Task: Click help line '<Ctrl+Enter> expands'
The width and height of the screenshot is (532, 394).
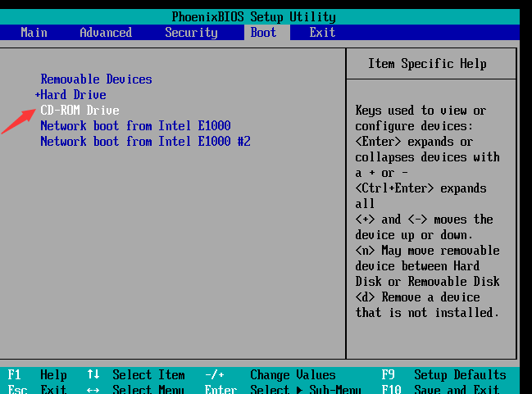Action: [x=421, y=188]
